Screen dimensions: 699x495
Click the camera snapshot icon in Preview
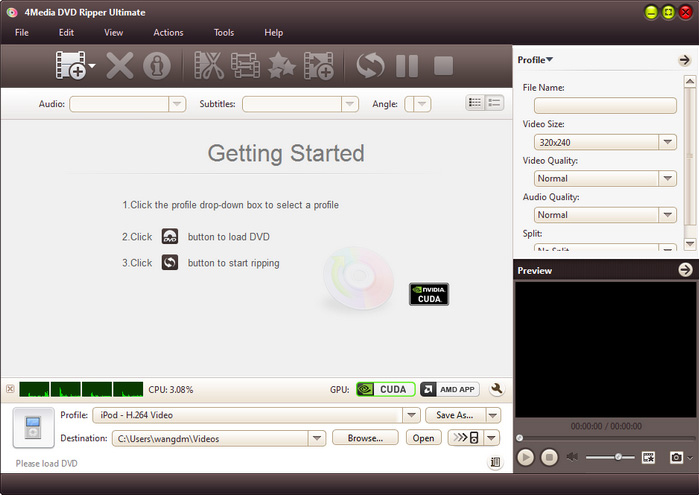677,457
